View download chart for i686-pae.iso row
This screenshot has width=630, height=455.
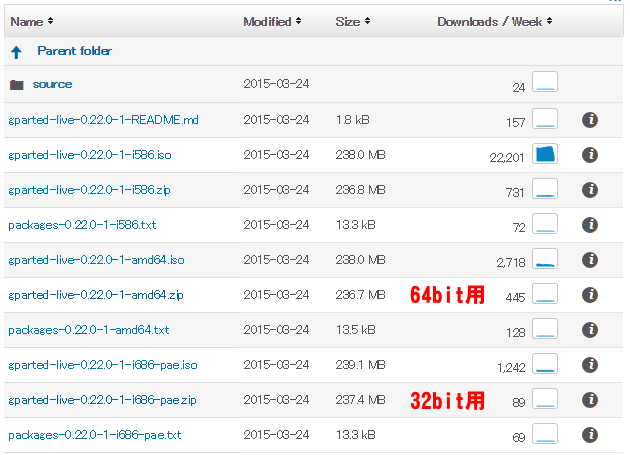(x=545, y=363)
